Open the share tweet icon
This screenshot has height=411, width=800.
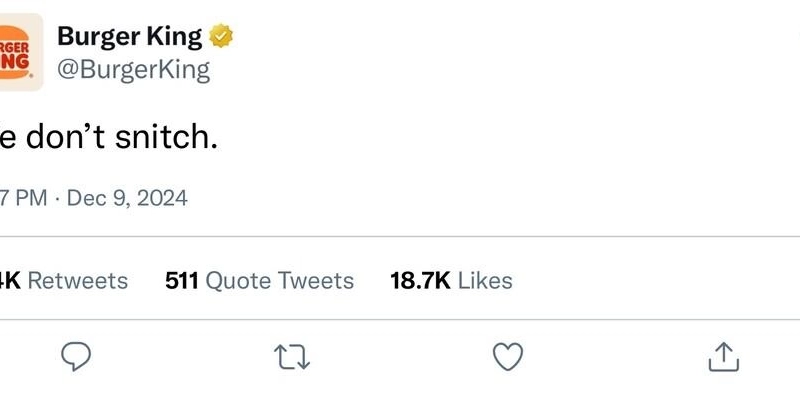[x=723, y=357]
